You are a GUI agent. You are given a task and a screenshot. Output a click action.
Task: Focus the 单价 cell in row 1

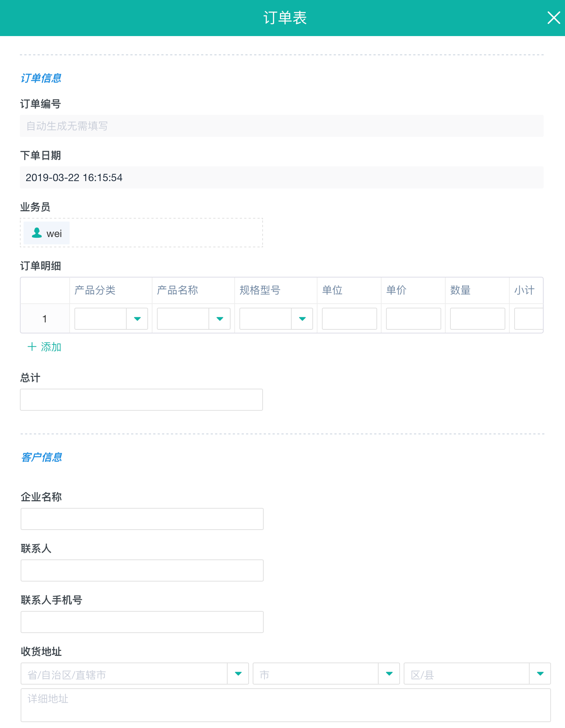(414, 319)
